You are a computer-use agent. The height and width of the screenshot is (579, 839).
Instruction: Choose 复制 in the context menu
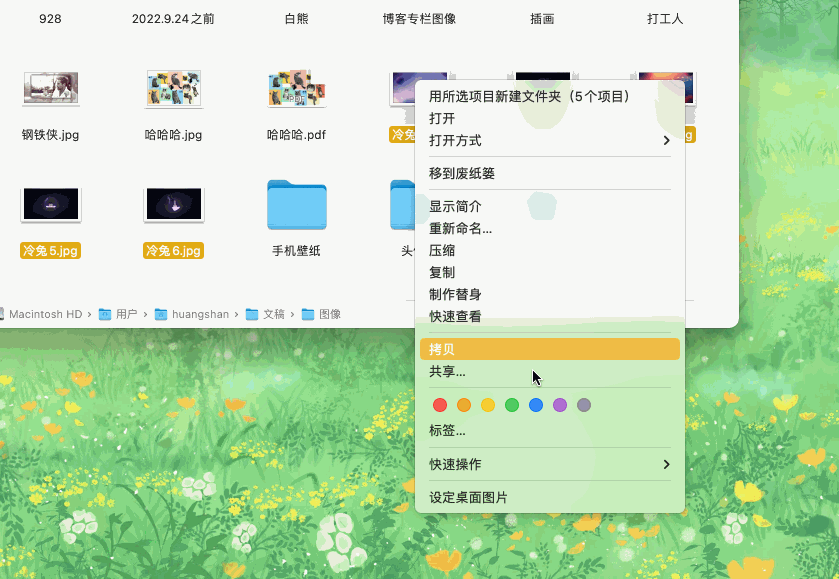point(550,272)
